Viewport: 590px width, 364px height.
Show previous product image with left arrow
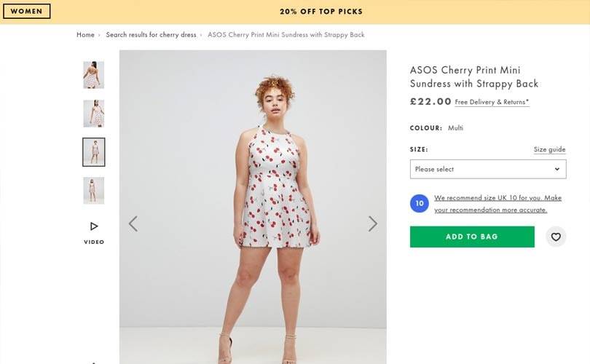pos(133,223)
